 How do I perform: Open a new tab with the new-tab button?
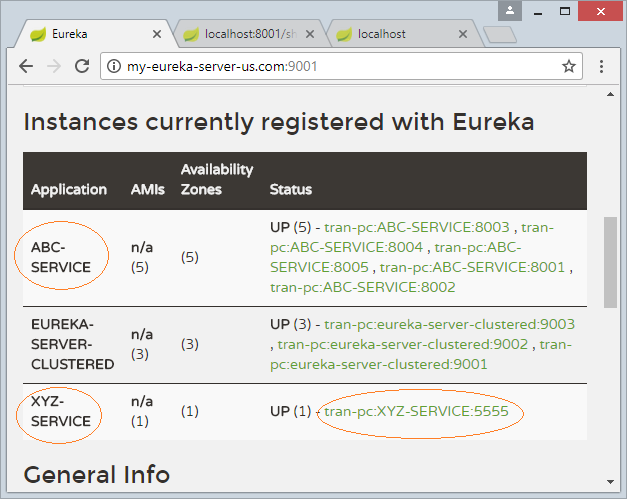(499, 35)
